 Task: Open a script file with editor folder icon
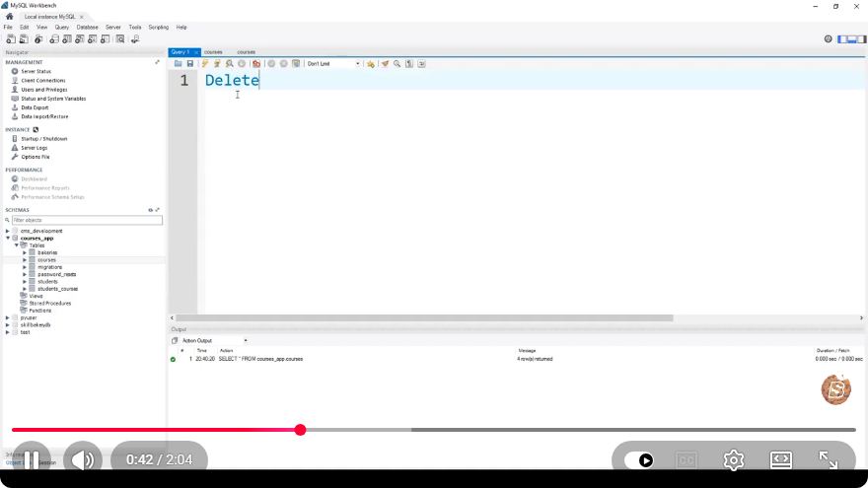pos(179,64)
